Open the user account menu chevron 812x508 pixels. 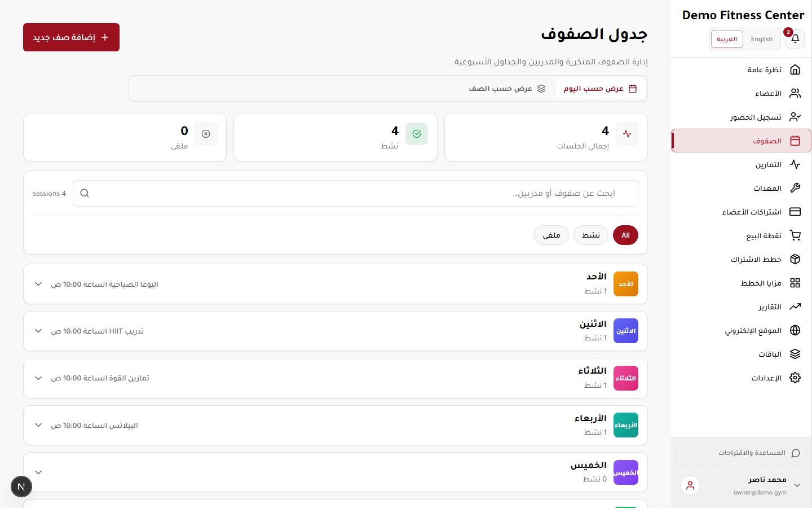[797, 485]
